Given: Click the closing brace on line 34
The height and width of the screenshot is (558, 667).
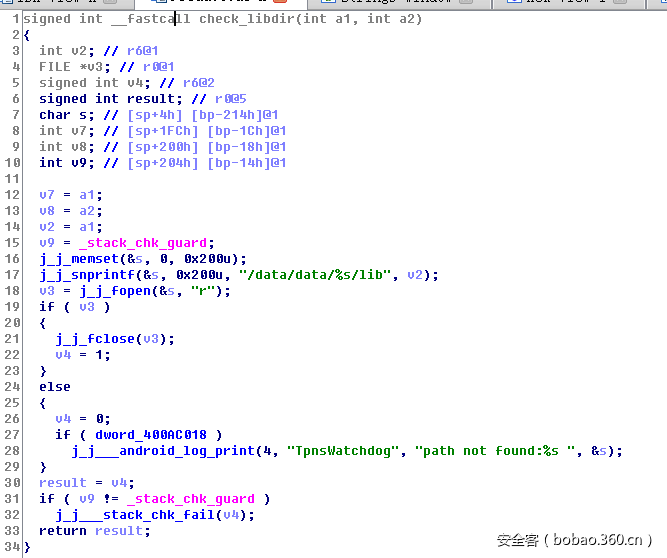Looking at the screenshot, I should point(27,547).
